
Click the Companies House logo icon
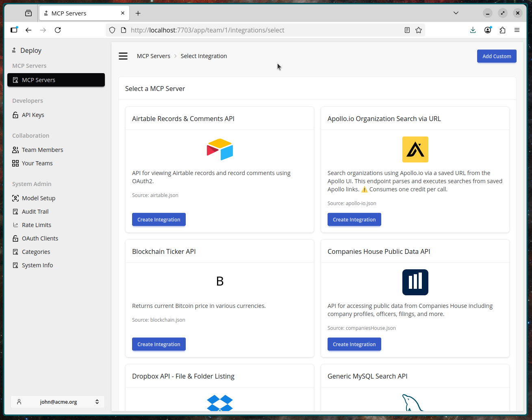point(415,282)
